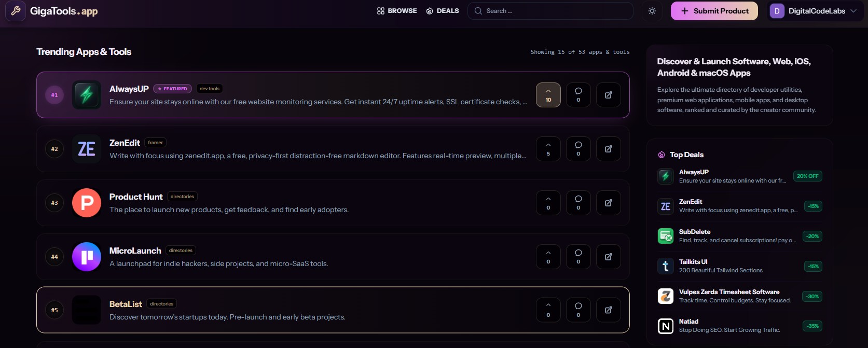Open the BetaList title link
Viewport: 868px width, 348px height.
point(126,304)
